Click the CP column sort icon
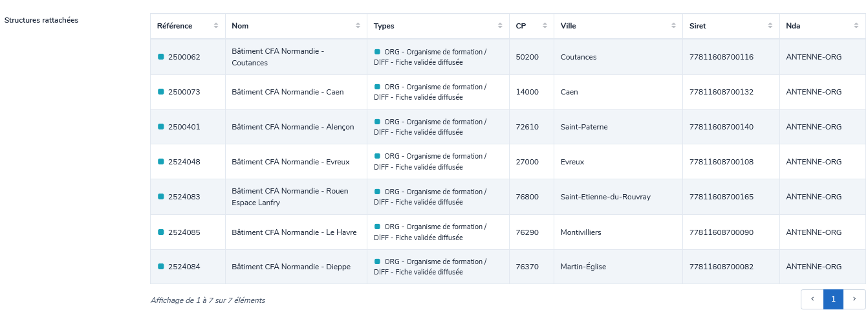The height and width of the screenshot is (312, 868). click(x=545, y=26)
